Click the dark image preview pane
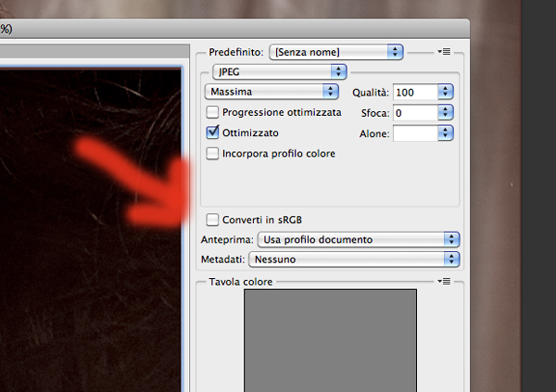 [93, 232]
